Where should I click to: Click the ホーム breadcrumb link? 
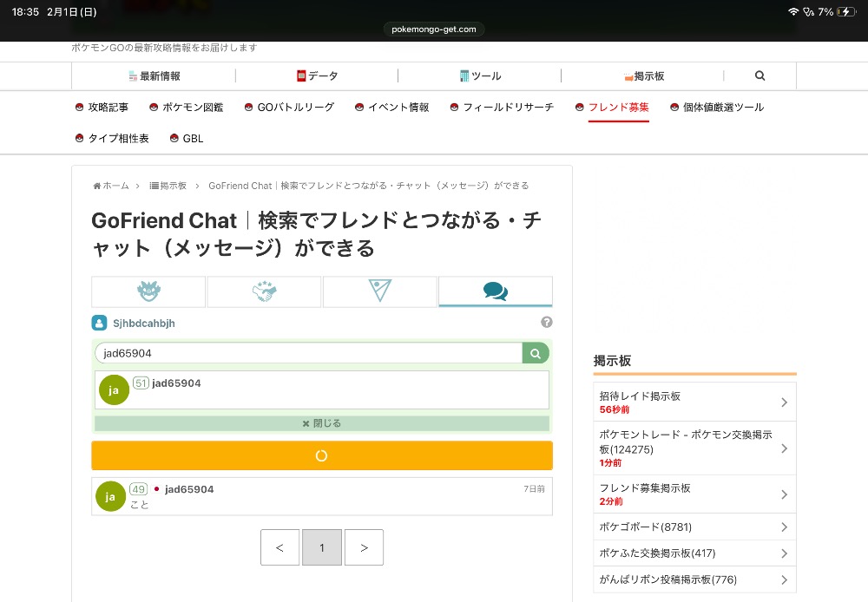(x=115, y=186)
